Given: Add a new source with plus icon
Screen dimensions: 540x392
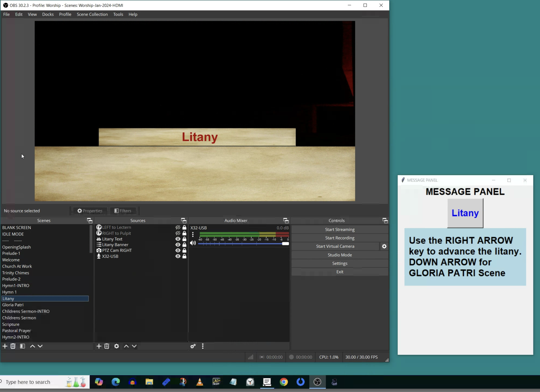Looking at the screenshot, I should coord(99,346).
